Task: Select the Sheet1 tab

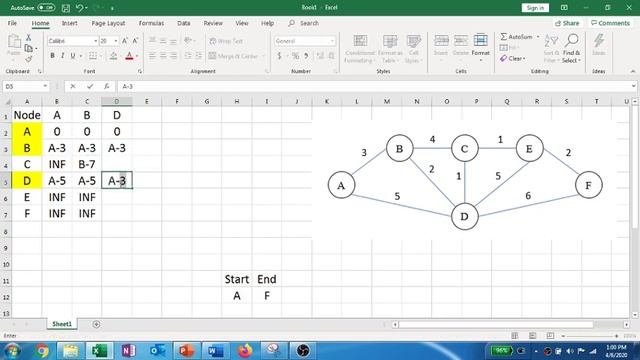Action: (62, 324)
